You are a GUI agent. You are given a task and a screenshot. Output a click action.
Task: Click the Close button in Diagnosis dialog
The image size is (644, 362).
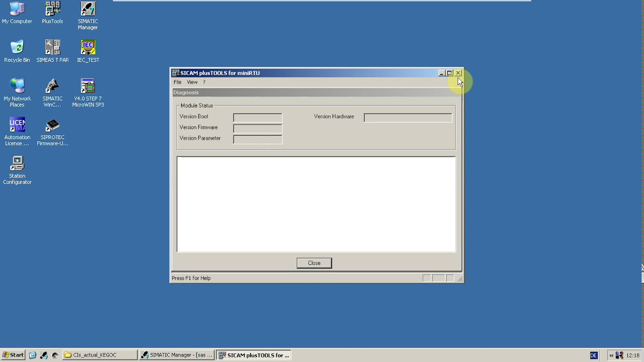314,263
